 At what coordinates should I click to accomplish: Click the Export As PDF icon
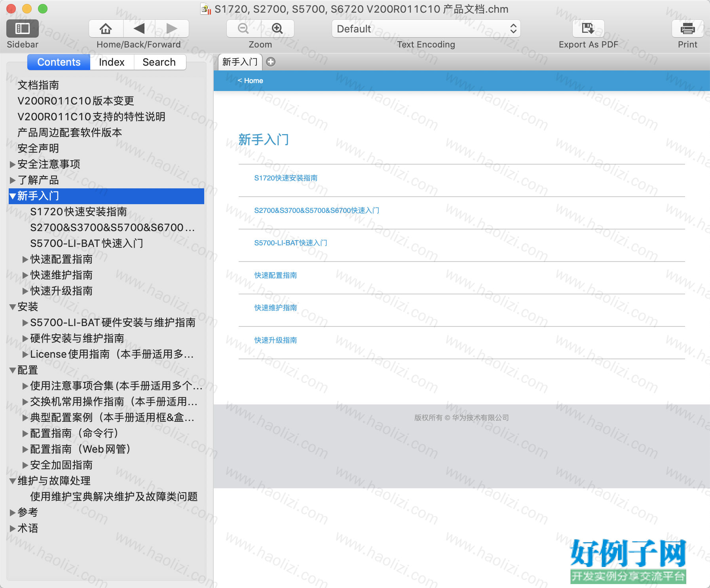(588, 28)
